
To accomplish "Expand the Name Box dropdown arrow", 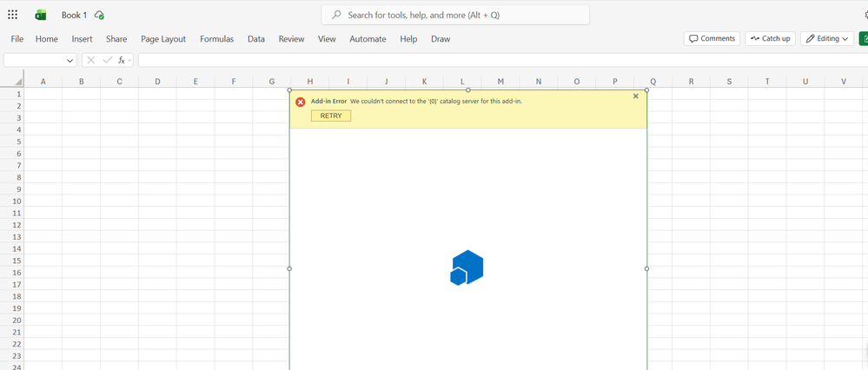I will 70,60.
